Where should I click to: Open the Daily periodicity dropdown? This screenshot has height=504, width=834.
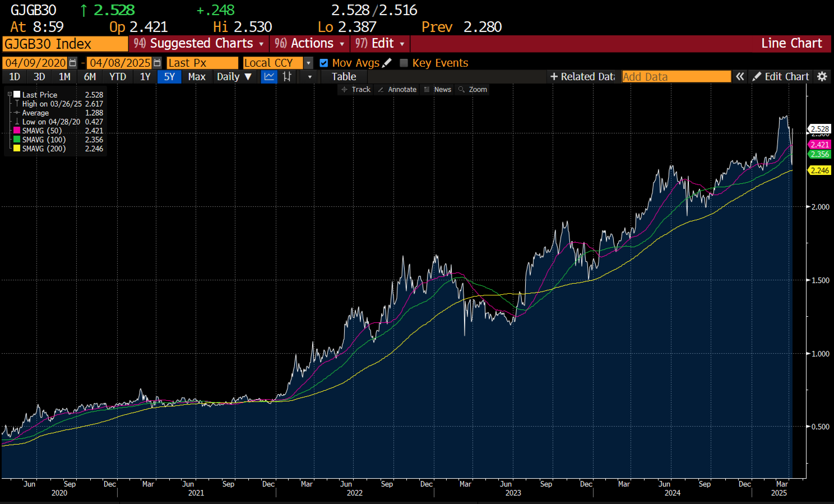coord(234,77)
